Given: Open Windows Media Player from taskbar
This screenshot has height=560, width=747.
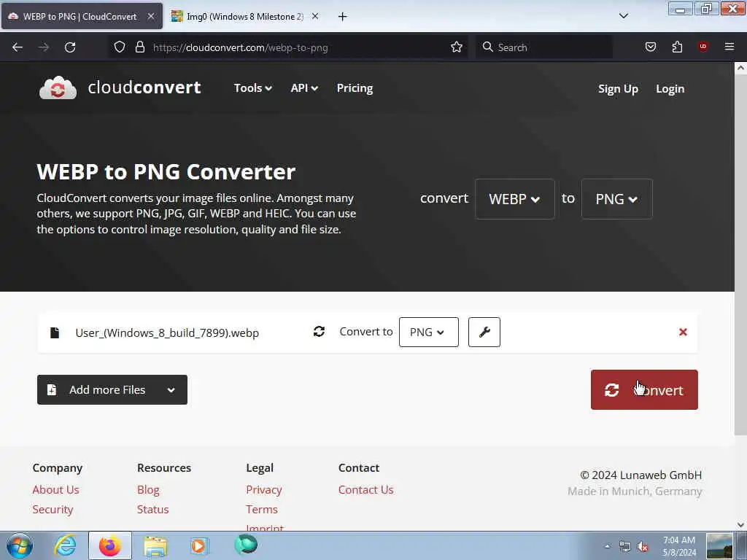Looking at the screenshot, I should pyautogui.click(x=200, y=545).
